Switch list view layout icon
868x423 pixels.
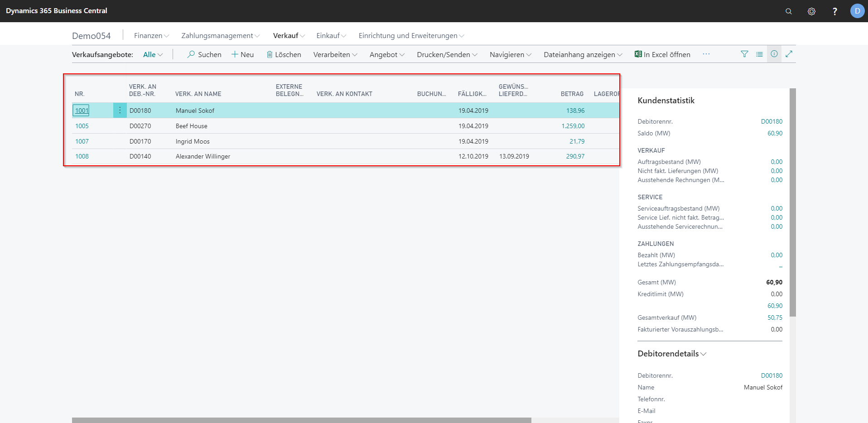pyautogui.click(x=759, y=54)
